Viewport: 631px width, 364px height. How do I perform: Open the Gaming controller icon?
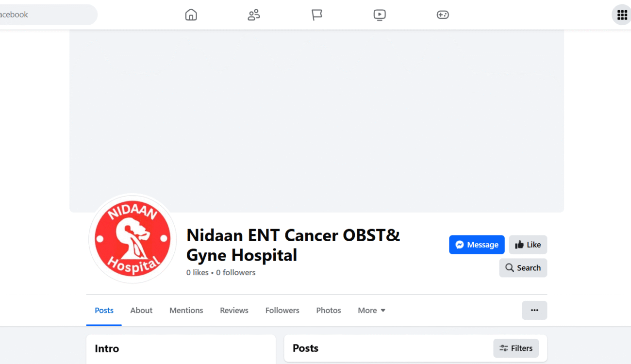pos(443,15)
